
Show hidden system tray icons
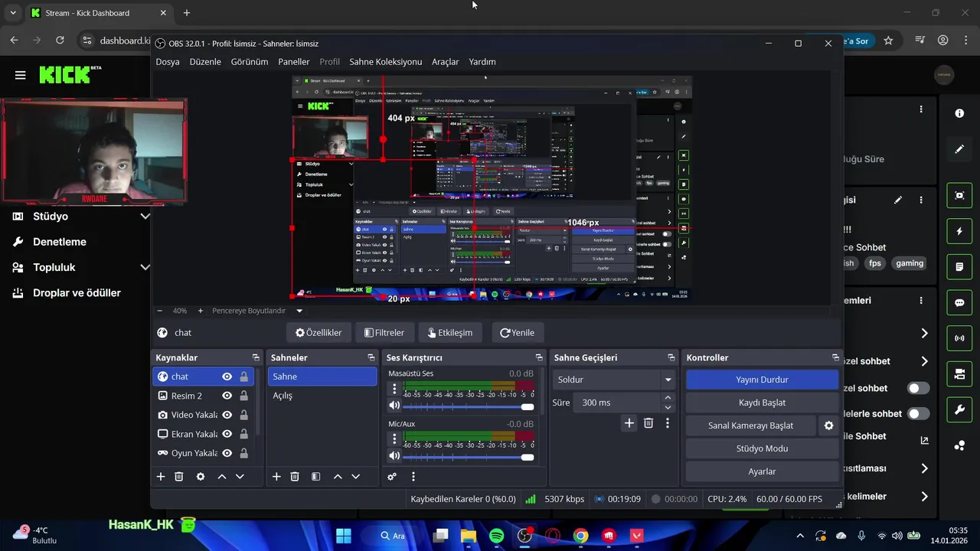[800, 536]
